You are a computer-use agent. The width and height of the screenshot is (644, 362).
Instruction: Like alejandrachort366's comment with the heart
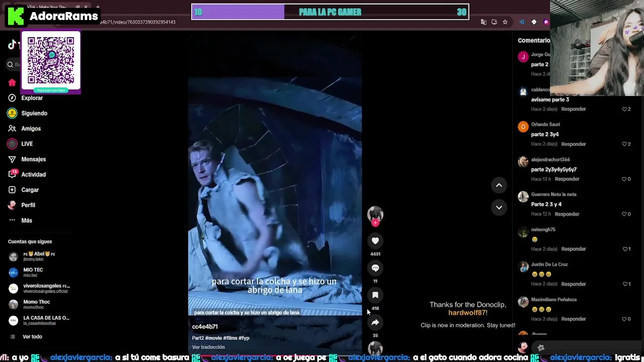(624, 179)
